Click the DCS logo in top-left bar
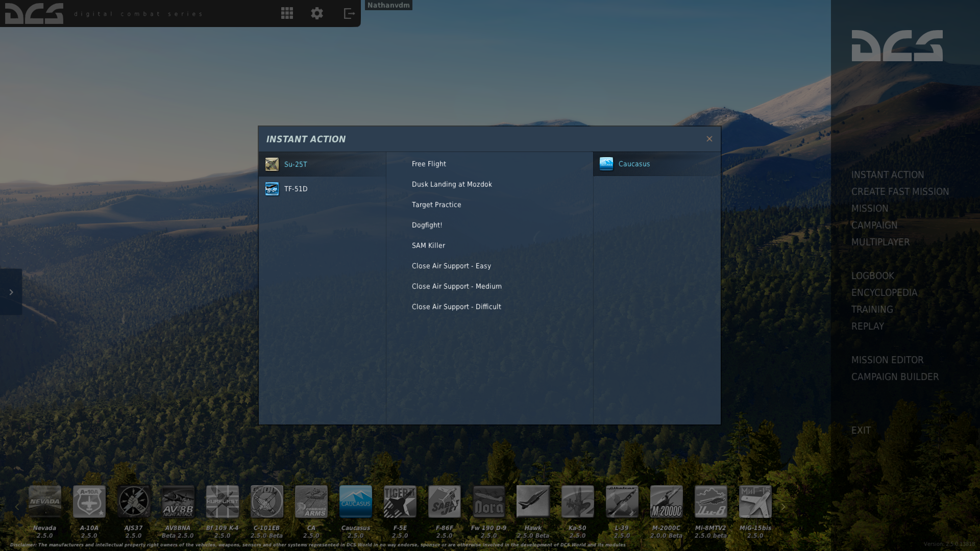980x551 pixels. point(34,13)
